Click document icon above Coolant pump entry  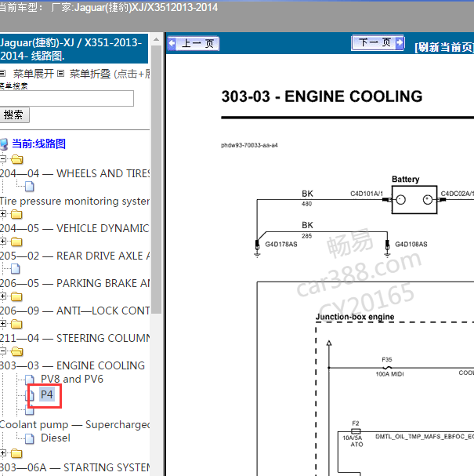[x=30, y=411]
